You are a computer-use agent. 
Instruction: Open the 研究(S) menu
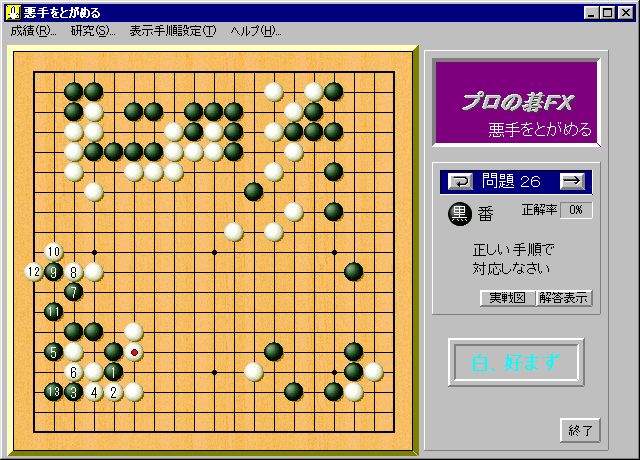pyautogui.click(x=92, y=31)
